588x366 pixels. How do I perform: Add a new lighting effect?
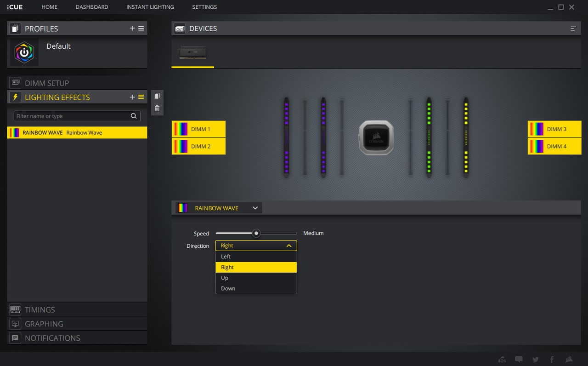coord(132,97)
